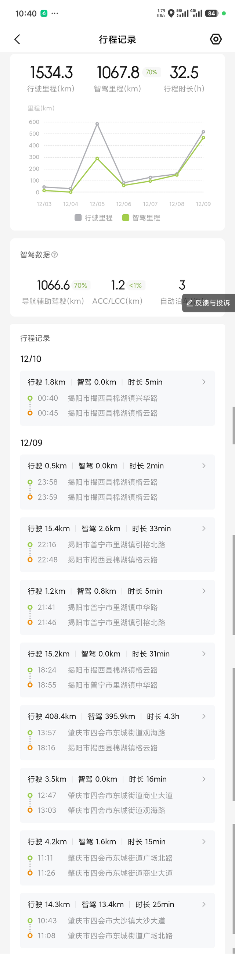Tap the three dots in status bar
The height and width of the screenshot is (980, 235).
pos(55,13)
